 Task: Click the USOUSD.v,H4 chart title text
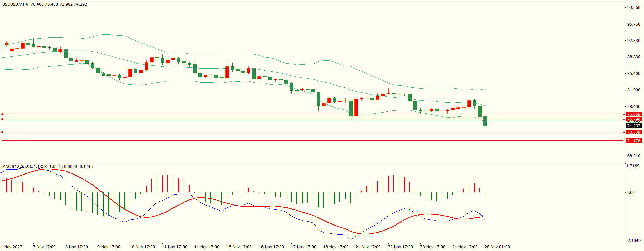pos(15,4)
